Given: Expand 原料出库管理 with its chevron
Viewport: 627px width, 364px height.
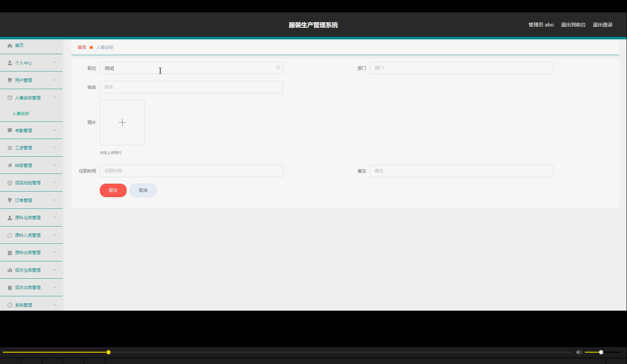Looking at the screenshot, I should 55,252.
